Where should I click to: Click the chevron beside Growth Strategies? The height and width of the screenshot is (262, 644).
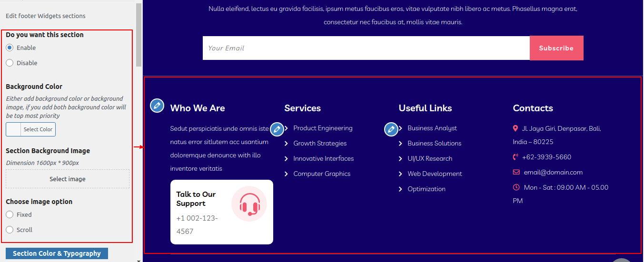tap(286, 144)
